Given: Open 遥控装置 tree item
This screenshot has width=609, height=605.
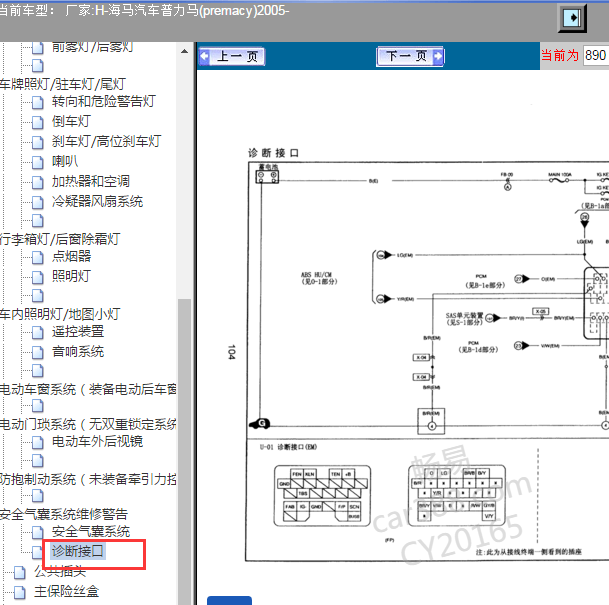Looking at the screenshot, I should point(78,331).
